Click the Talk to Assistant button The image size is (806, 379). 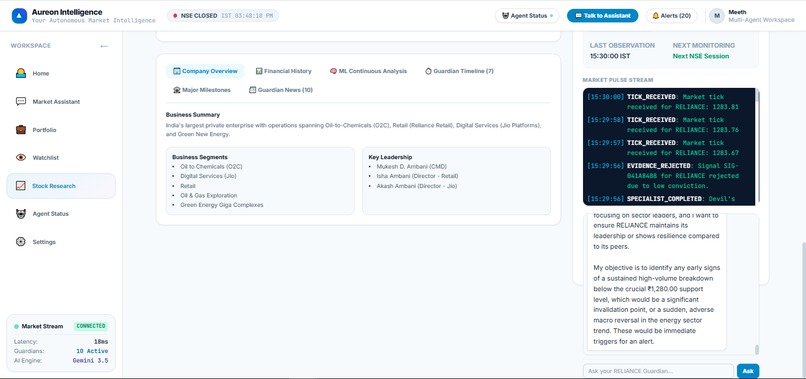coord(602,16)
